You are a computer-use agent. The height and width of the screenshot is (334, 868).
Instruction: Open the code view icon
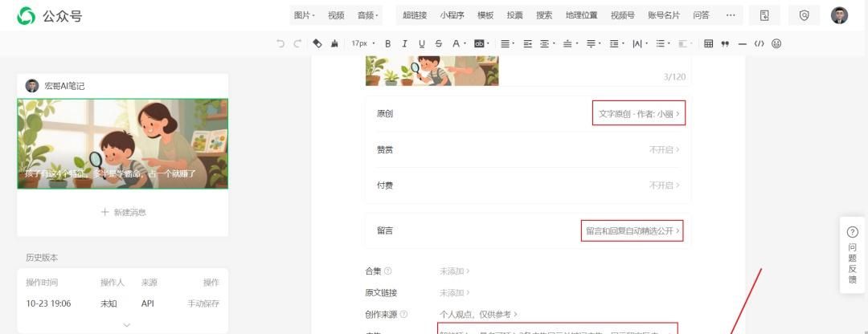(759, 44)
